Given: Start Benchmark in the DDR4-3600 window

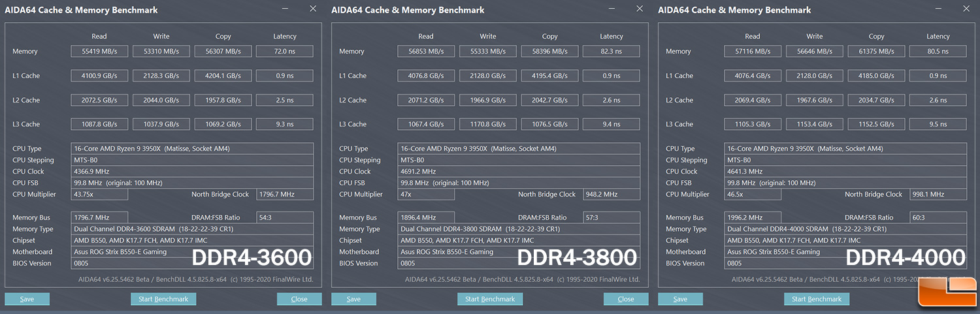Looking at the screenshot, I should (x=163, y=299).
